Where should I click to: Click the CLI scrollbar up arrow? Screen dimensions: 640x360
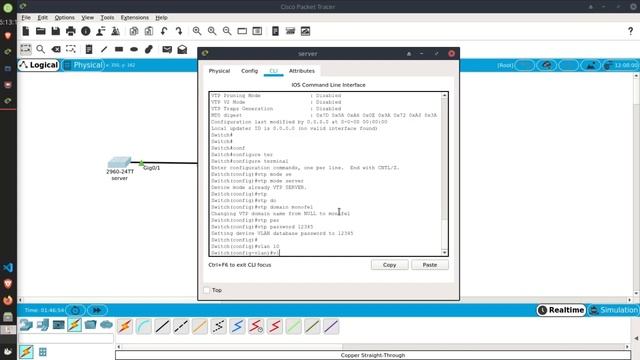coord(444,96)
